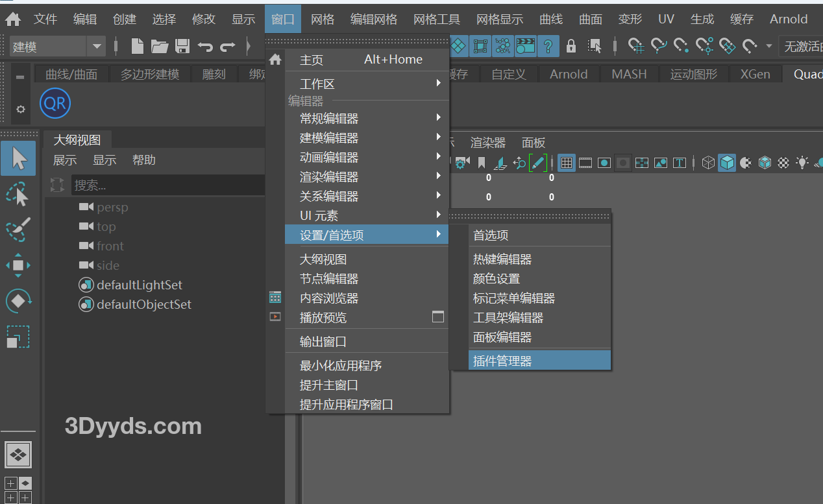Click the QR icon on the shelf
Viewport: 823px width, 504px height.
55,103
